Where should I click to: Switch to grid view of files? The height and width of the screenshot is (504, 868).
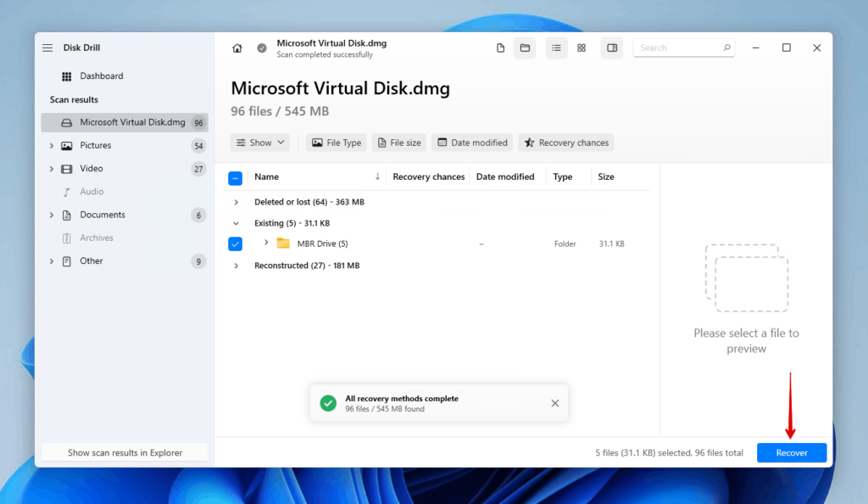click(581, 48)
